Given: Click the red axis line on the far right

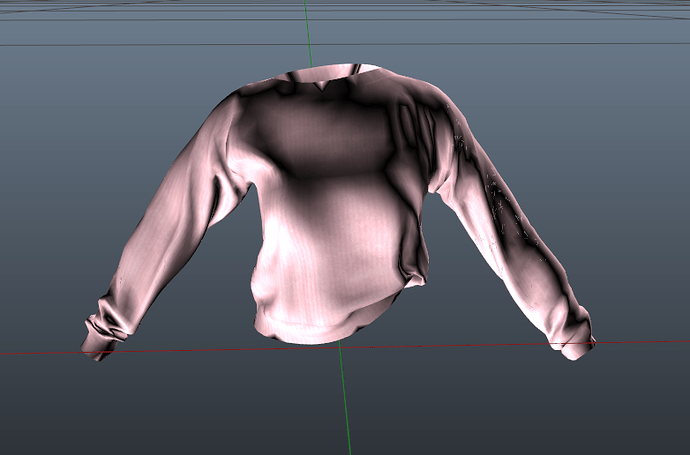Looking at the screenshot, I should point(642,341).
